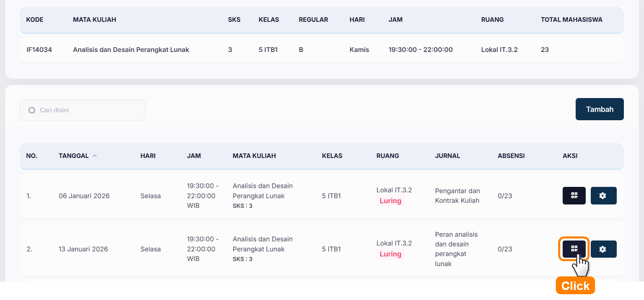Focus the 'Cari disini' search field
Image resolution: width=644 pixels, height=300 pixels.
coord(88,110)
